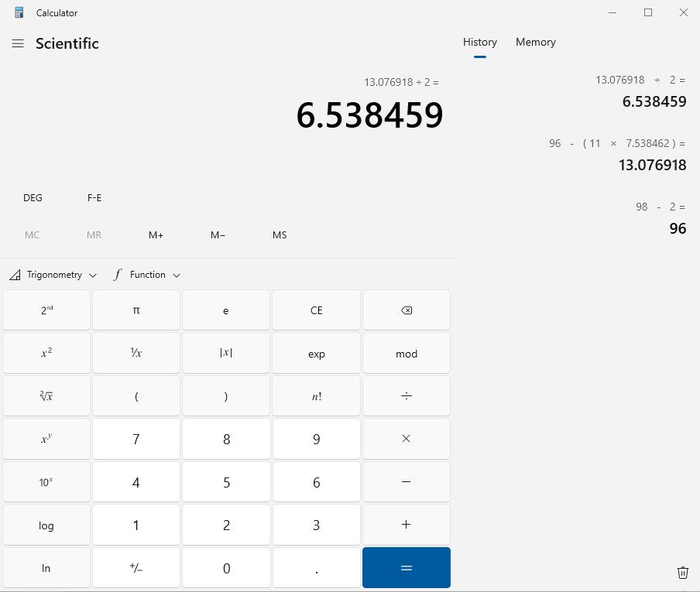This screenshot has width=700, height=592.
Task: Click the divide operator key
Action: point(407,395)
